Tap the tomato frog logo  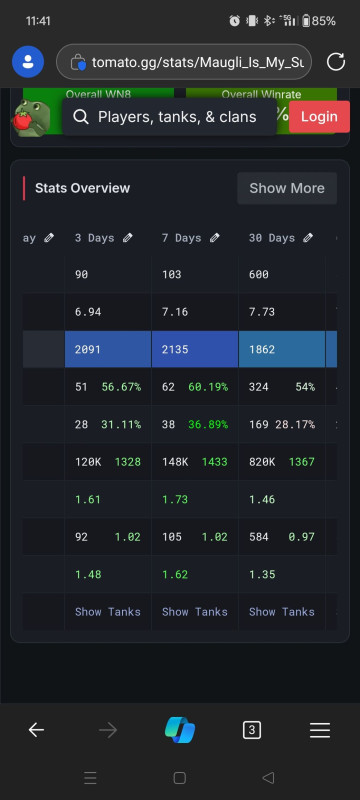coord(32,118)
